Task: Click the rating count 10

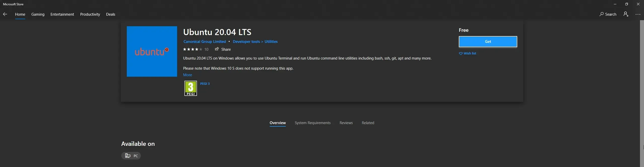Action: point(206,49)
